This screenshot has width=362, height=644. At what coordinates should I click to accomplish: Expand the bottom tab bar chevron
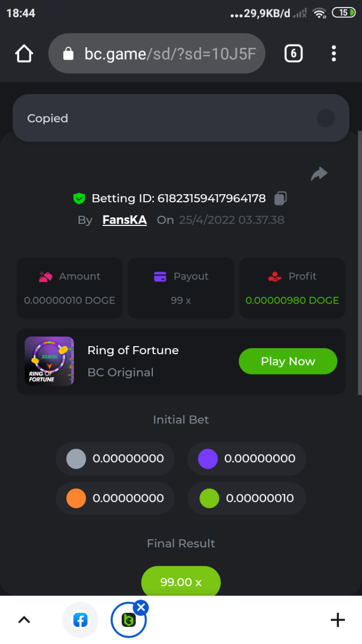pyautogui.click(x=24, y=620)
